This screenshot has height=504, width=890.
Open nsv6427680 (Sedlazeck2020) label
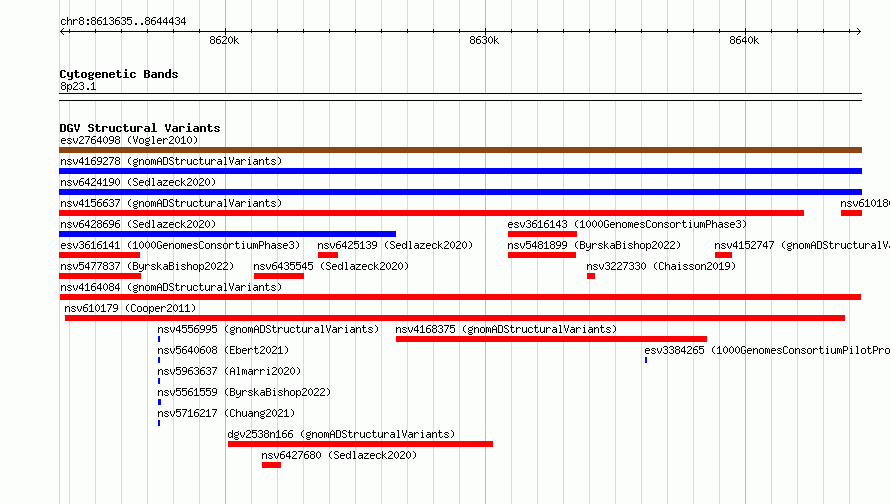[339, 455]
